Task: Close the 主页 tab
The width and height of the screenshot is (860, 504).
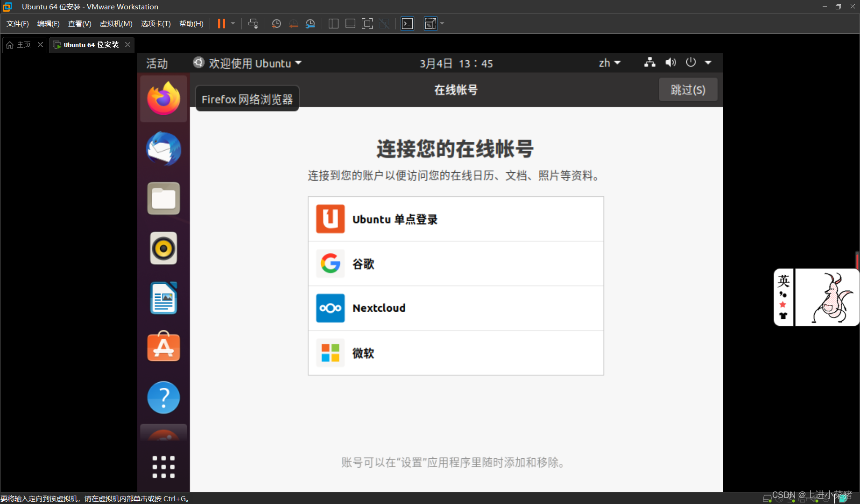Action: [x=41, y=45]
